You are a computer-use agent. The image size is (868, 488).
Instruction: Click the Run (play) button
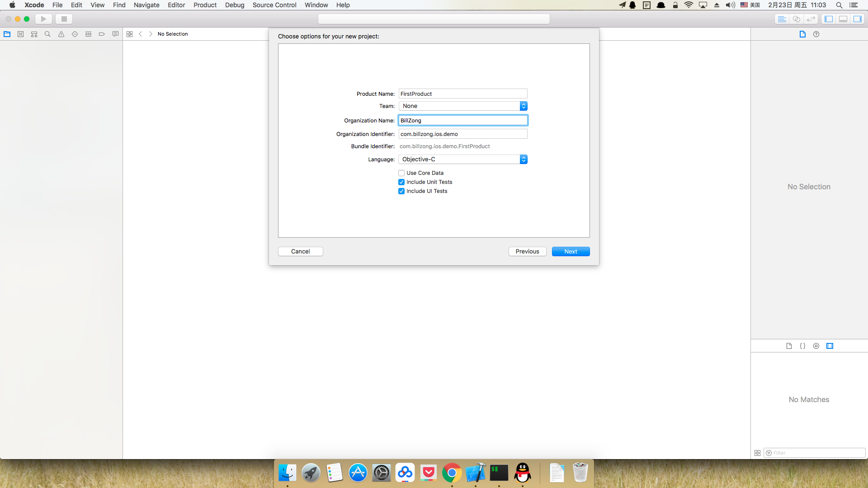(43, 19)
